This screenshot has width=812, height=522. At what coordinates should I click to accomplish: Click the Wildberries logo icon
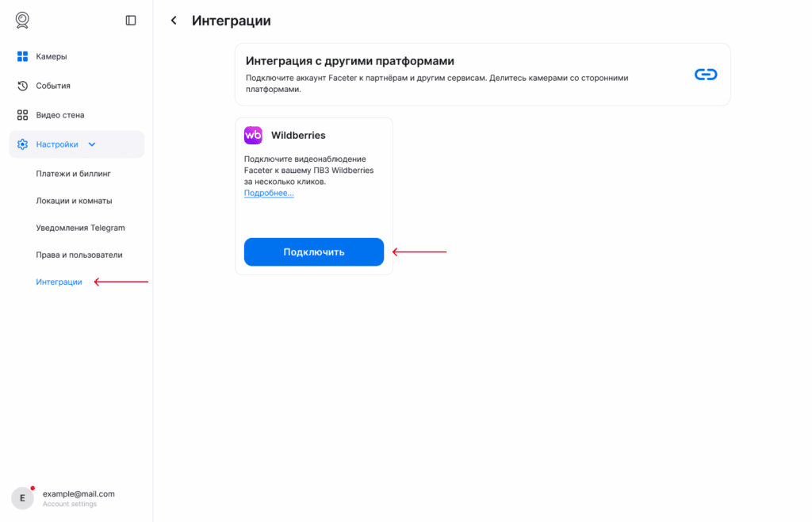(253, 136)
